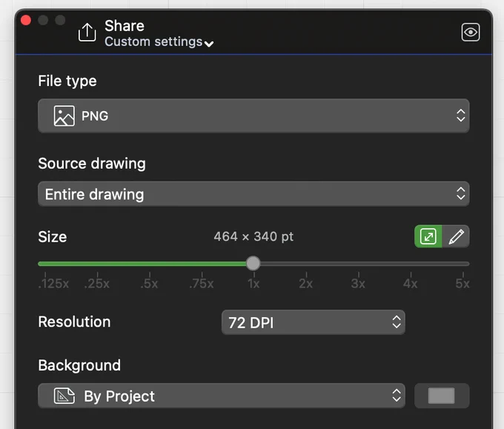Switch to the pencil custom size mode
The height and width of the screenshot is (429, 504).
456,236
